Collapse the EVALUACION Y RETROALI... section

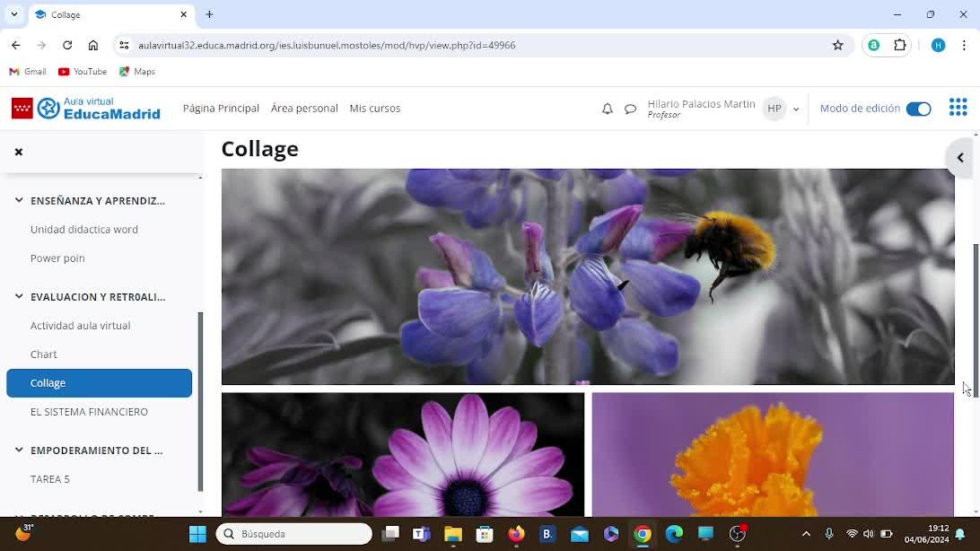coord(19,297)
